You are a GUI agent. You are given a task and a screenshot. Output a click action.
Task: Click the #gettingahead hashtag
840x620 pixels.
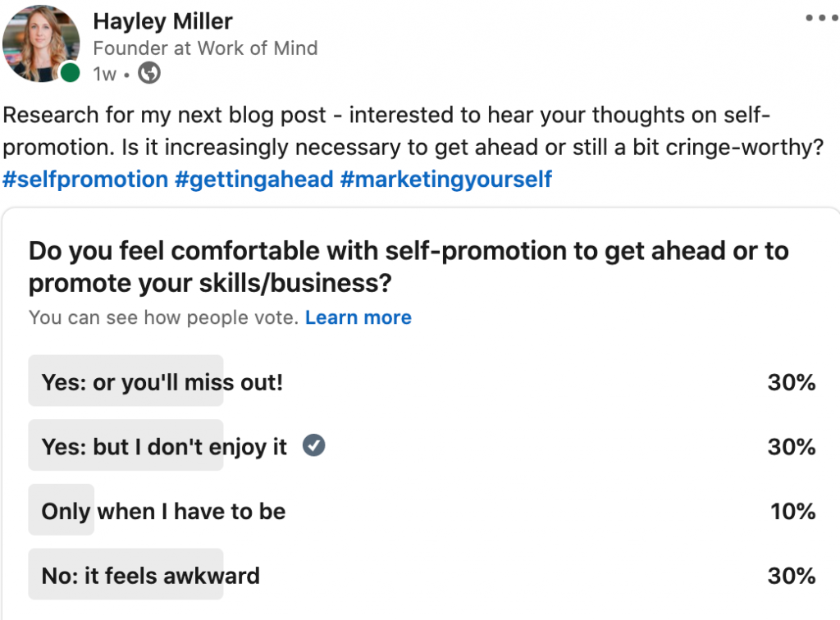(253, 179)
